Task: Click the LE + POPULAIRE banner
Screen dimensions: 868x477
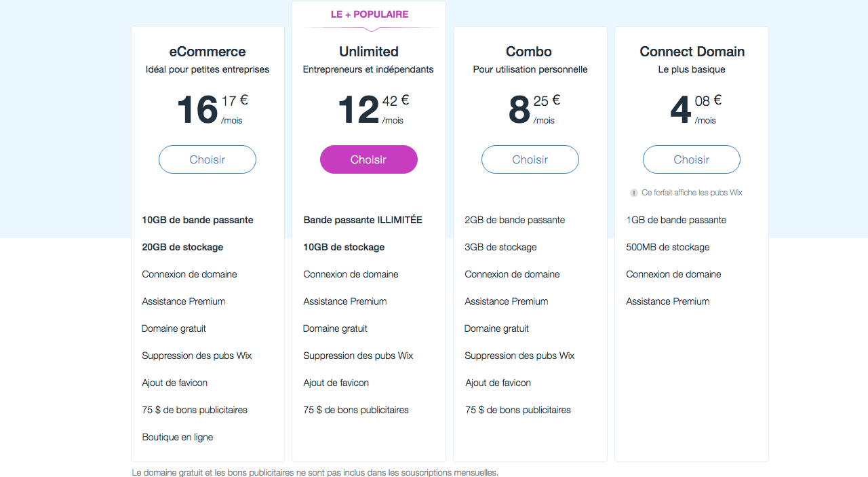Action: [370, 14]
